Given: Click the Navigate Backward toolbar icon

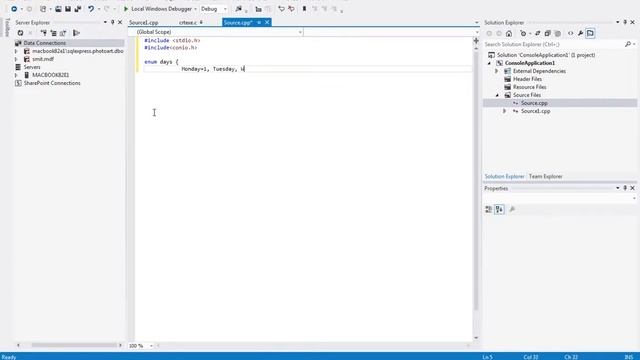Looking at the screenshot, I should click(14, 9).
